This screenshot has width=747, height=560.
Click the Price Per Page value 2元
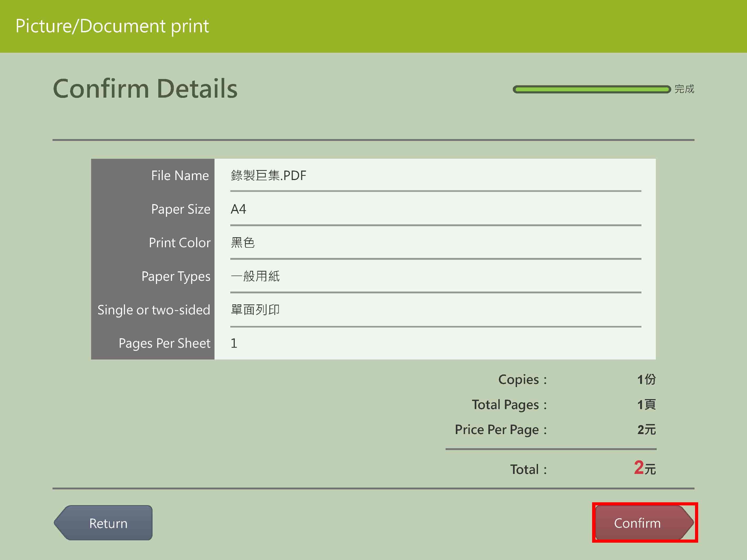(646, 429)
